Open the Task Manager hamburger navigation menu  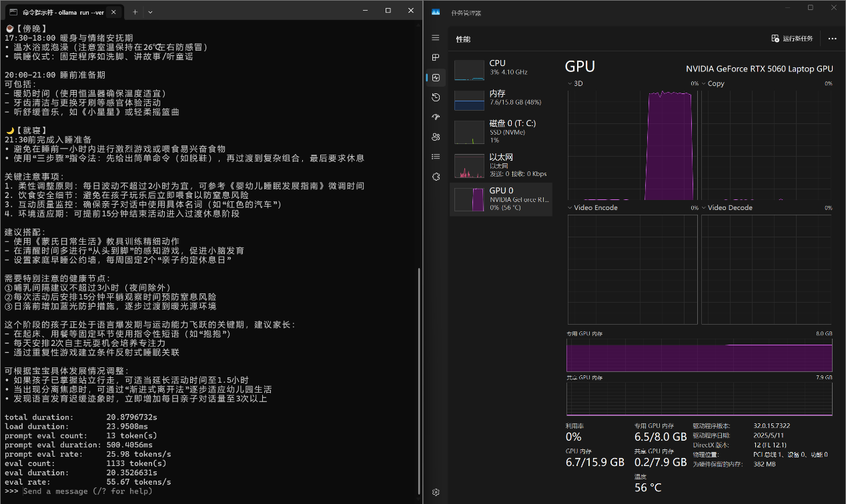pyautogui.click(x=436, y=38)
